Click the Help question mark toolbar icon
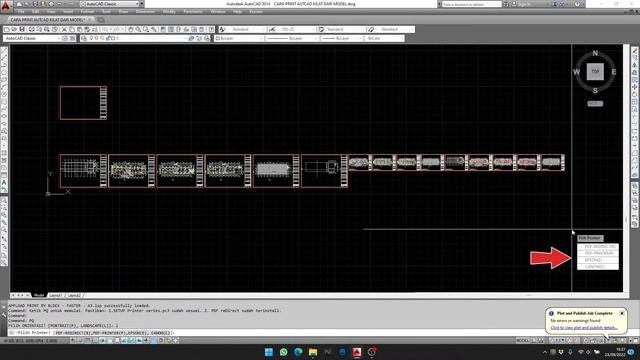The image size is (640, 360). (x=211, y=29)
